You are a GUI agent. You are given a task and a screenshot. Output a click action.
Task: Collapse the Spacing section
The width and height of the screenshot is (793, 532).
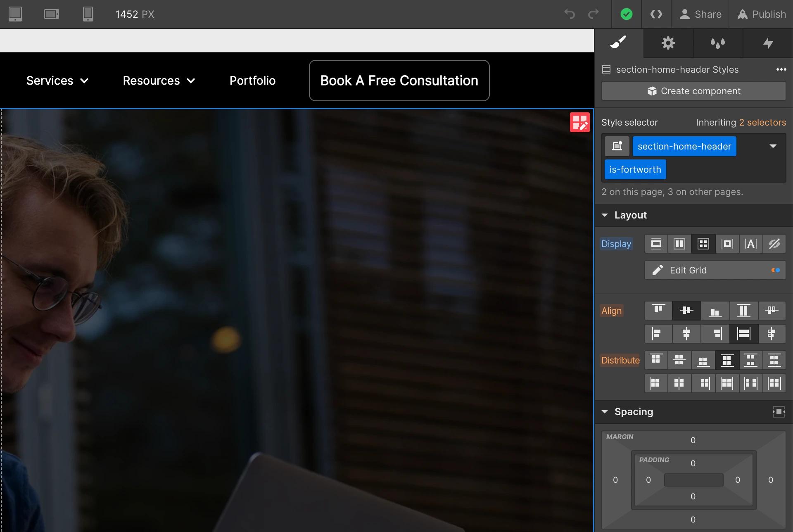coord(605,412)
